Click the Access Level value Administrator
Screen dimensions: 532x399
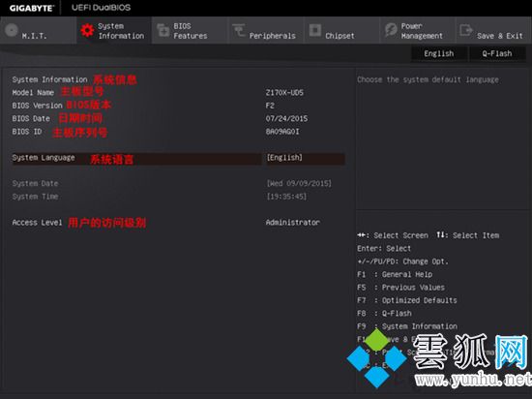click(292, 223)
